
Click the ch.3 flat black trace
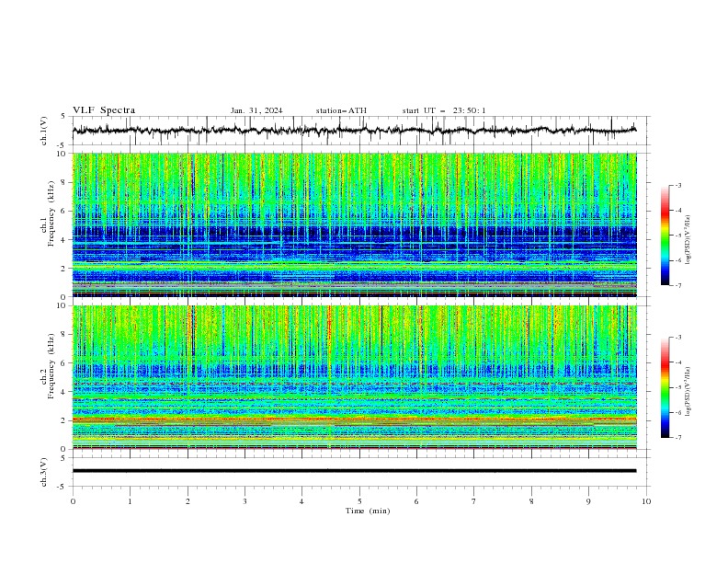tap(355, 471)
